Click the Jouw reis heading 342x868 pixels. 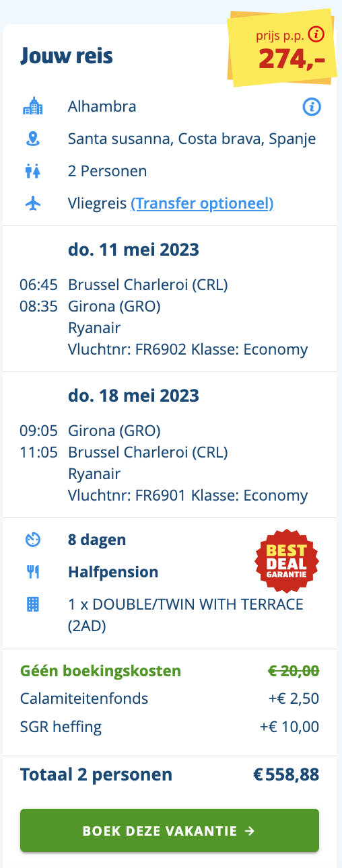tap(67, 56)
